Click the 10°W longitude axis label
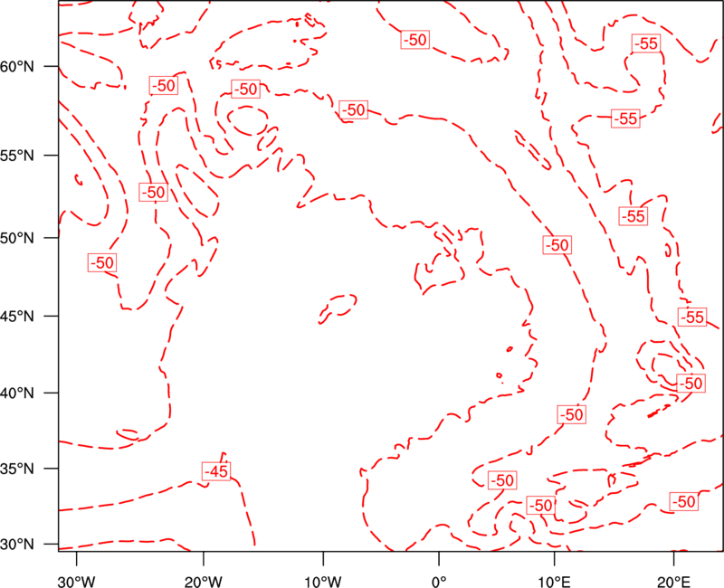 [x=323, y=582]
